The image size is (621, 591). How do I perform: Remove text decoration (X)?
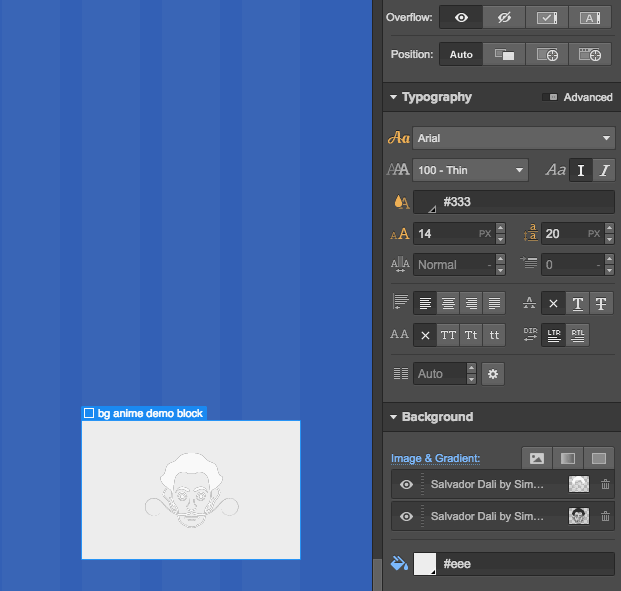553,303
